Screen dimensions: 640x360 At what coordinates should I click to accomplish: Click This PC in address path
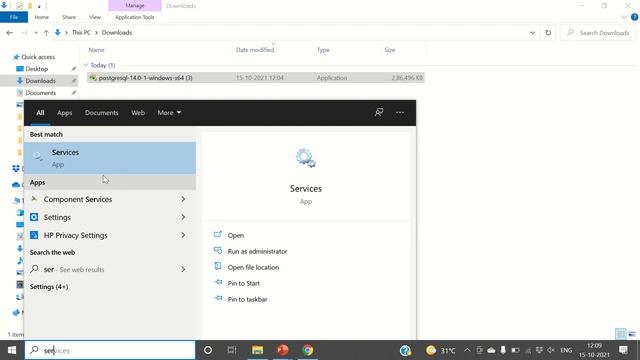[81, 33]
